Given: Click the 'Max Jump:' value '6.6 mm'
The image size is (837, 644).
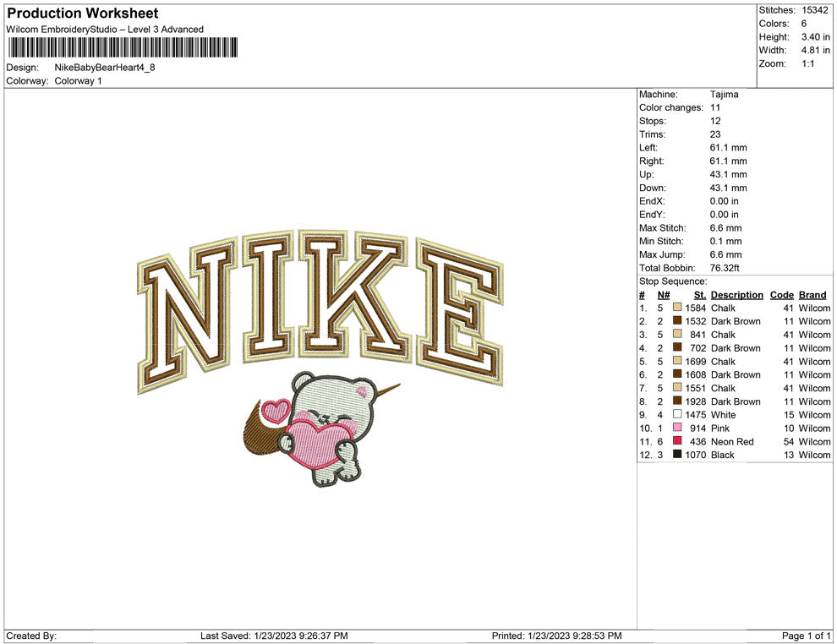Looking at the screenshot, I should 726,254.
